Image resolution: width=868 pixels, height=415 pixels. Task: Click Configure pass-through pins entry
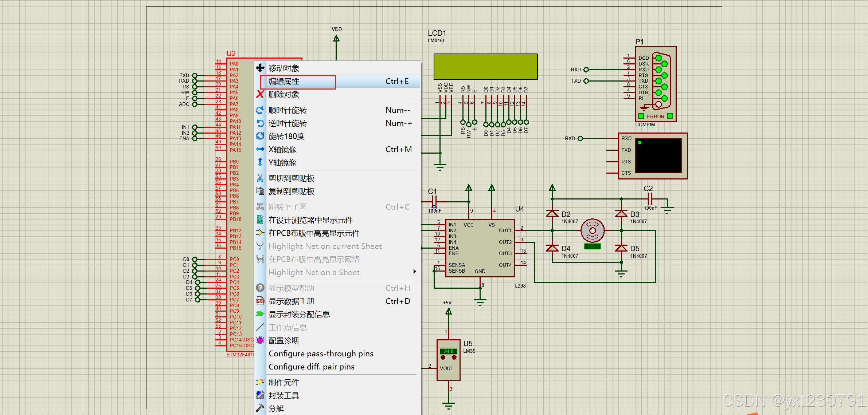tap(321, 354)
